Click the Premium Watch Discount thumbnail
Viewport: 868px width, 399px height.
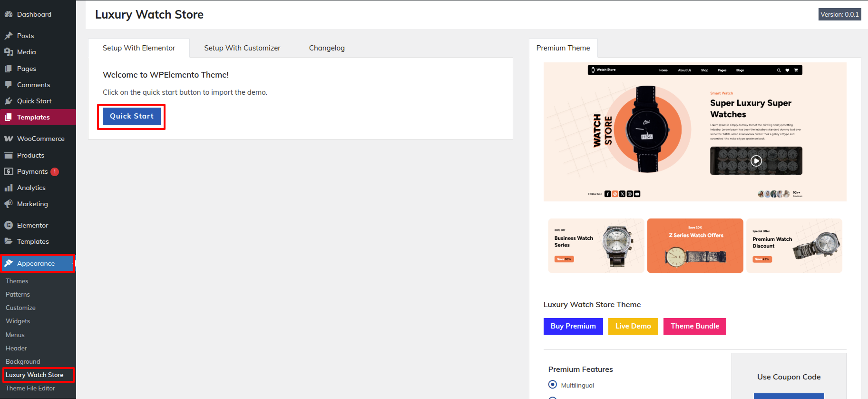794,246
